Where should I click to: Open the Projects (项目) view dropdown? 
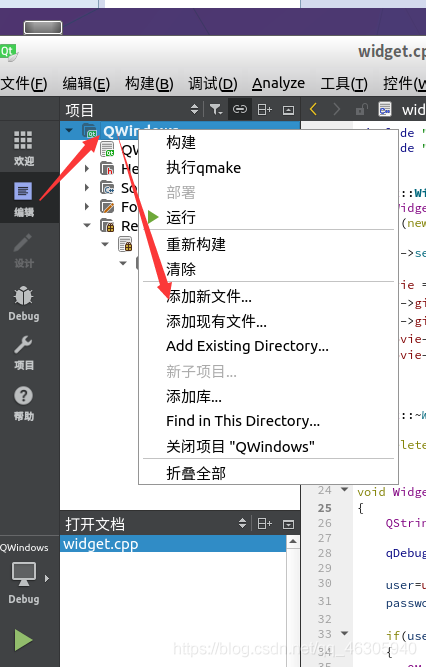click(x=194, y=110)
